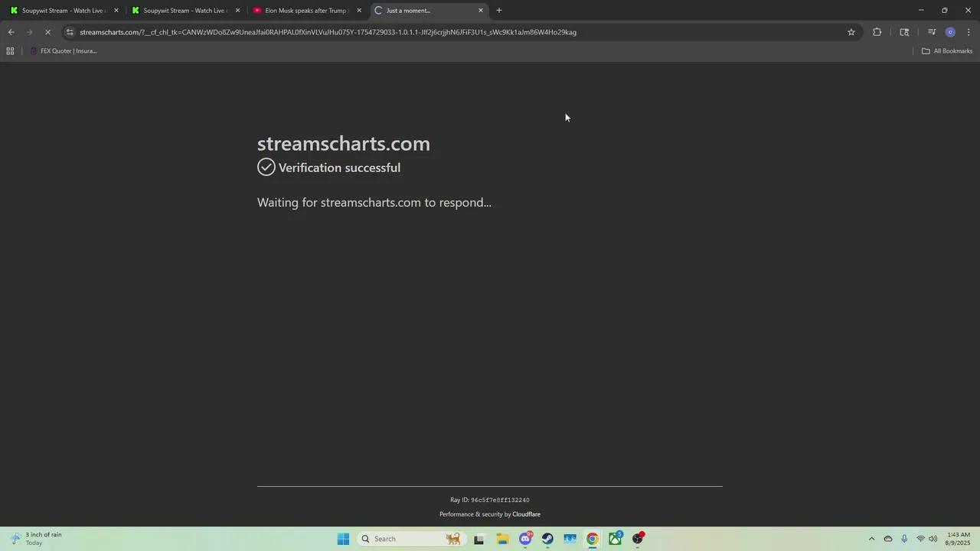Open the Chrome three-dot menu
The height and width of the screenshot is (551, 980).
[x=969, y=32]
